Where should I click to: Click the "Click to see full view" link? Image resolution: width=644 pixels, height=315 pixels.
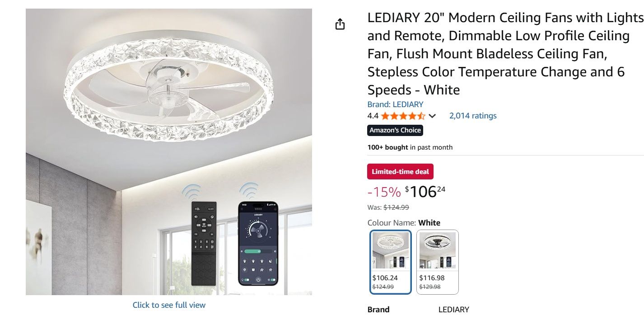pos(169,305)
